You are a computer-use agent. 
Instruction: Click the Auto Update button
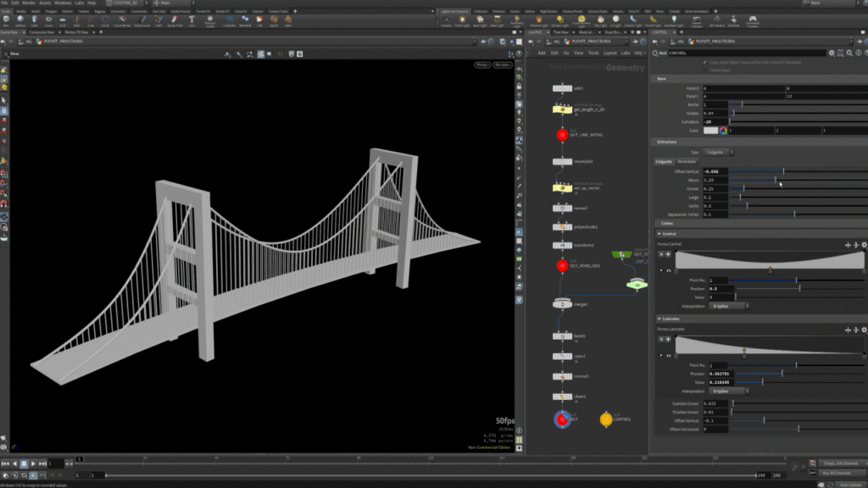[850, 484]
